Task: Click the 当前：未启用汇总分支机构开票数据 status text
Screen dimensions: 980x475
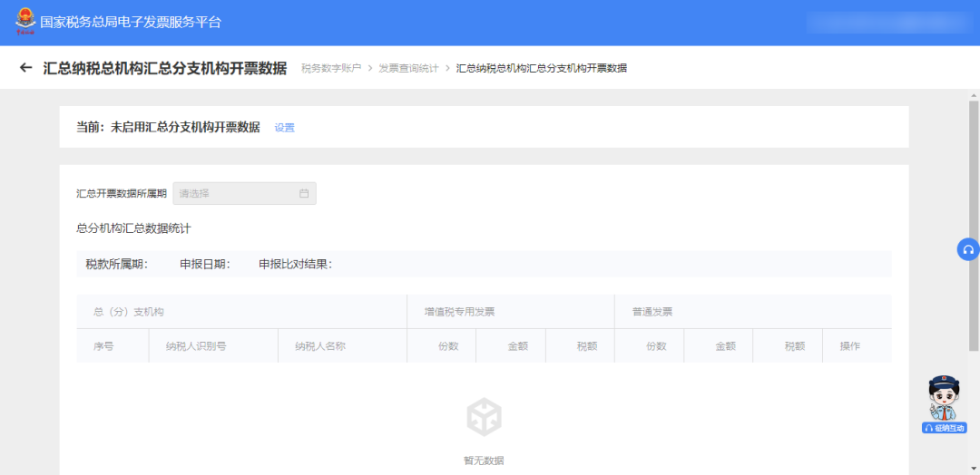Action: [168, 127]
